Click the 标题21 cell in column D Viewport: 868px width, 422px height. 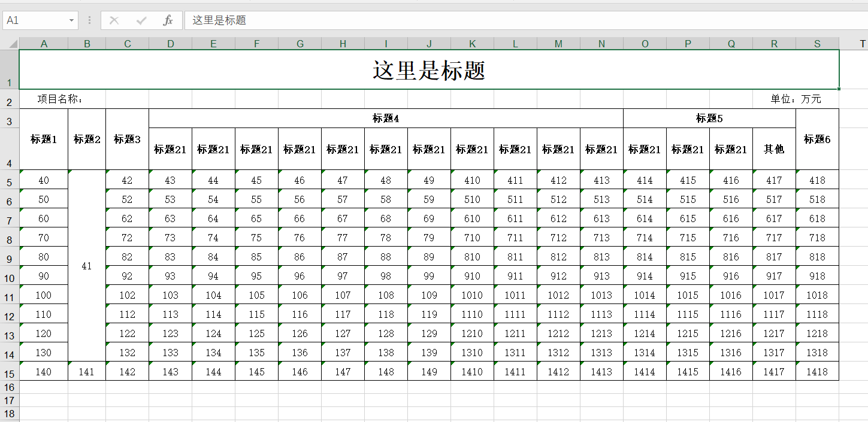[171, 149]
